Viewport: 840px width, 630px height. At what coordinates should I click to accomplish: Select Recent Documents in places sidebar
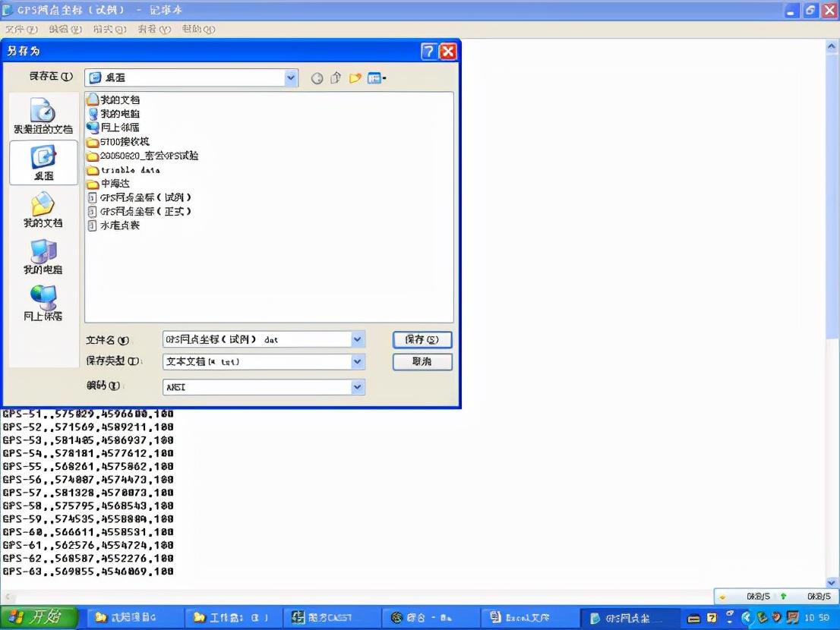click(43, 116)
